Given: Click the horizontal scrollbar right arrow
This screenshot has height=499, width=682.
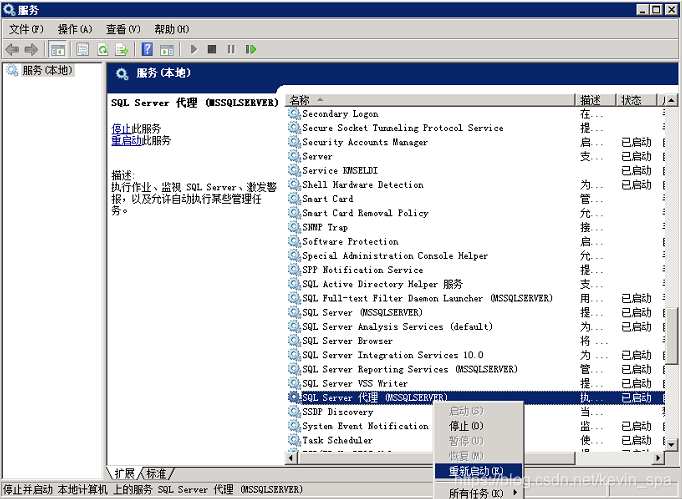Looking at the screenshot, I should click(659, 458).
